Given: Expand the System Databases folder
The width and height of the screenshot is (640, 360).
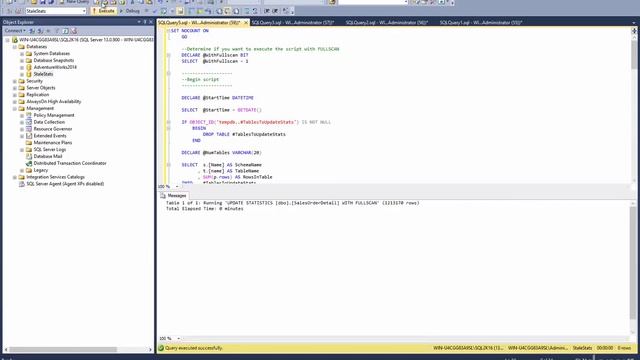Looking at the screenshot, I should point(22,54).
